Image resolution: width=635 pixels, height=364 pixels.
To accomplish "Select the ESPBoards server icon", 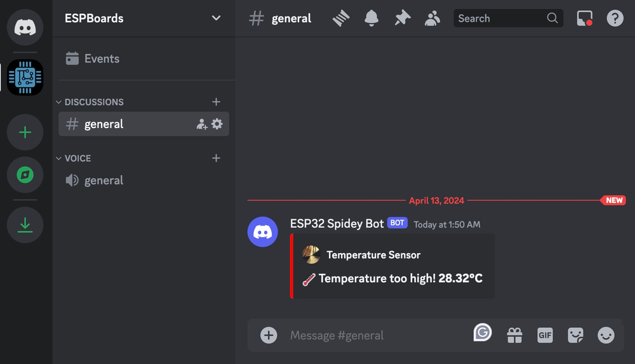I will coord(25,77).
